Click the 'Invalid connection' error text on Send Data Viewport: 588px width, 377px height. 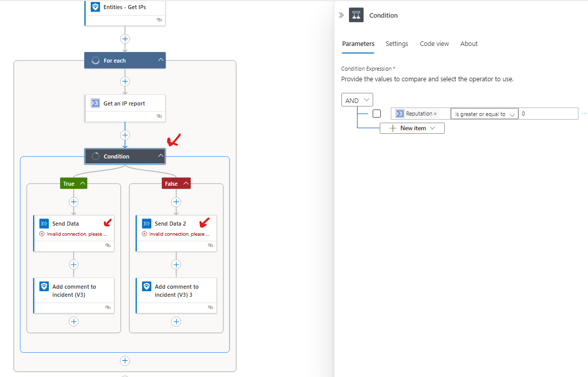[x=78, y=234]
